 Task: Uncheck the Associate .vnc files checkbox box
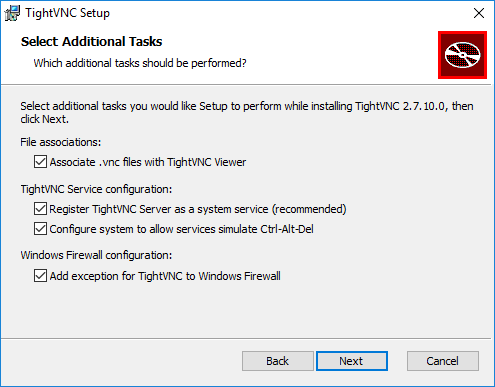click(40, 162)
